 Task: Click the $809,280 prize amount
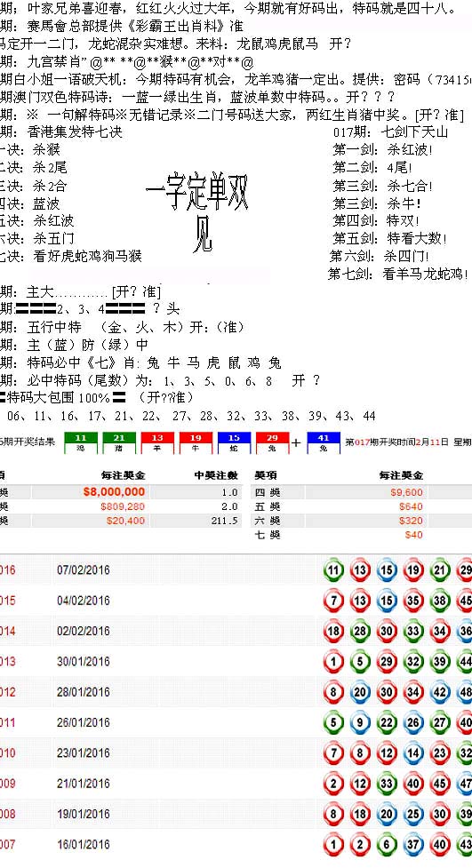pyautogui.click(x=123, y=506)
